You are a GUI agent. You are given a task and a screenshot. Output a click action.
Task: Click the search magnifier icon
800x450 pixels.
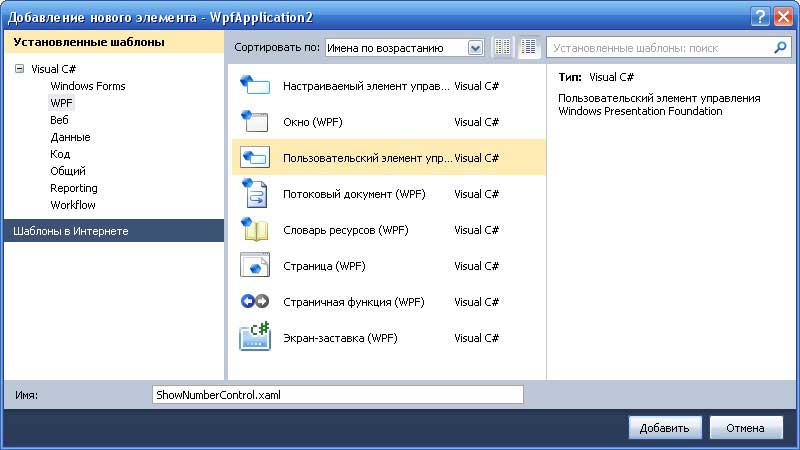780,47
